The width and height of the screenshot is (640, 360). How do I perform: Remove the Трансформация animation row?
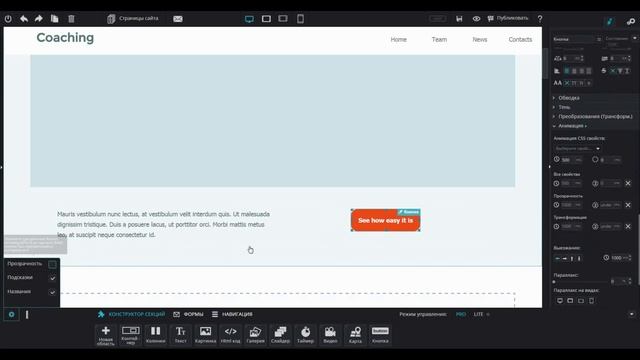tap(628, 227)
